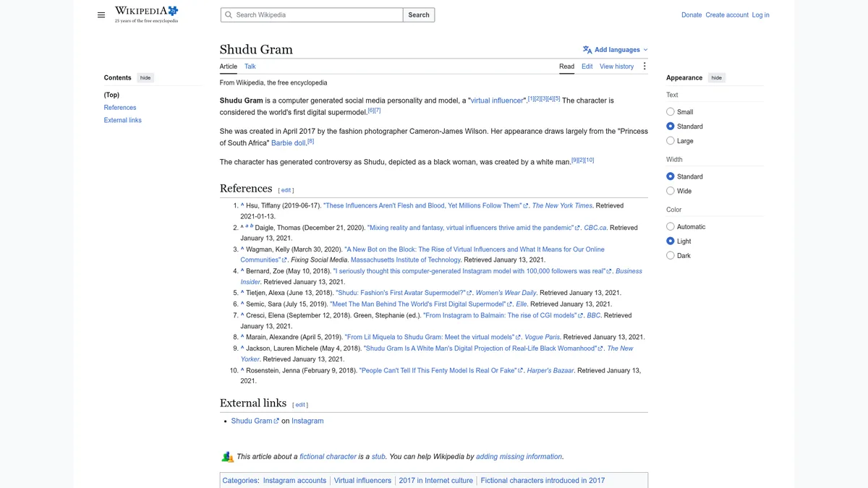Open the View history tab

pos(617,67)
